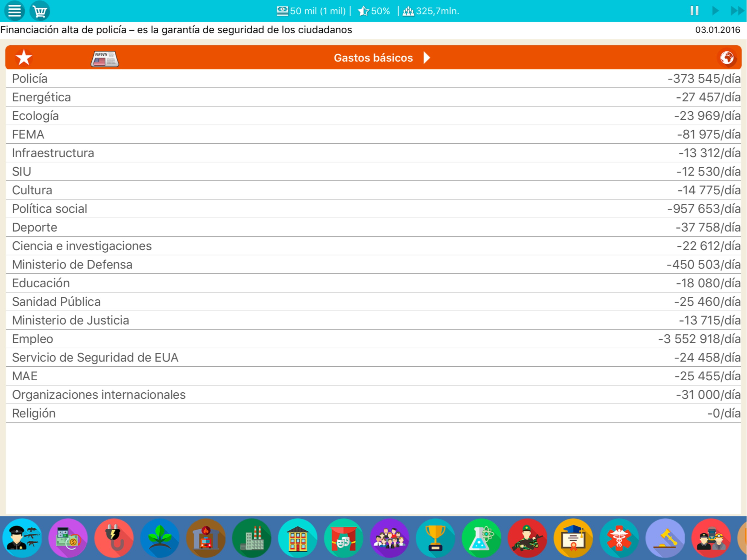Open the defense soldier icon

pos(527,538)
